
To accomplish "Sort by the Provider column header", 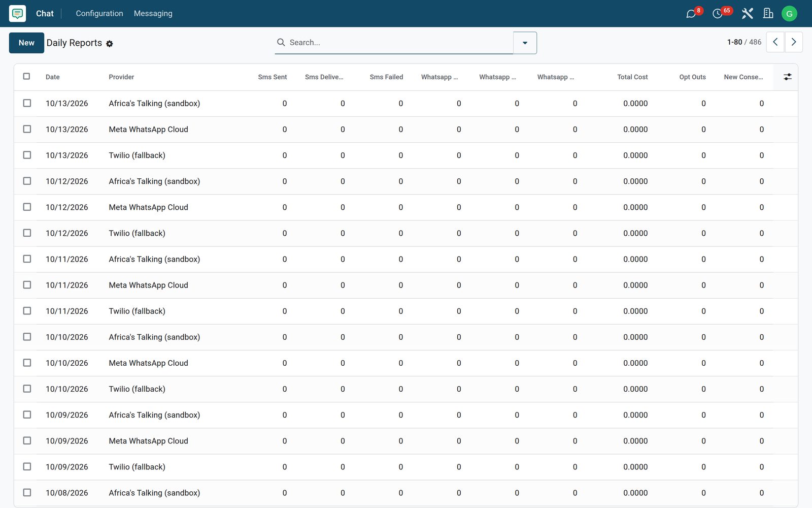I will click(121, 77).
